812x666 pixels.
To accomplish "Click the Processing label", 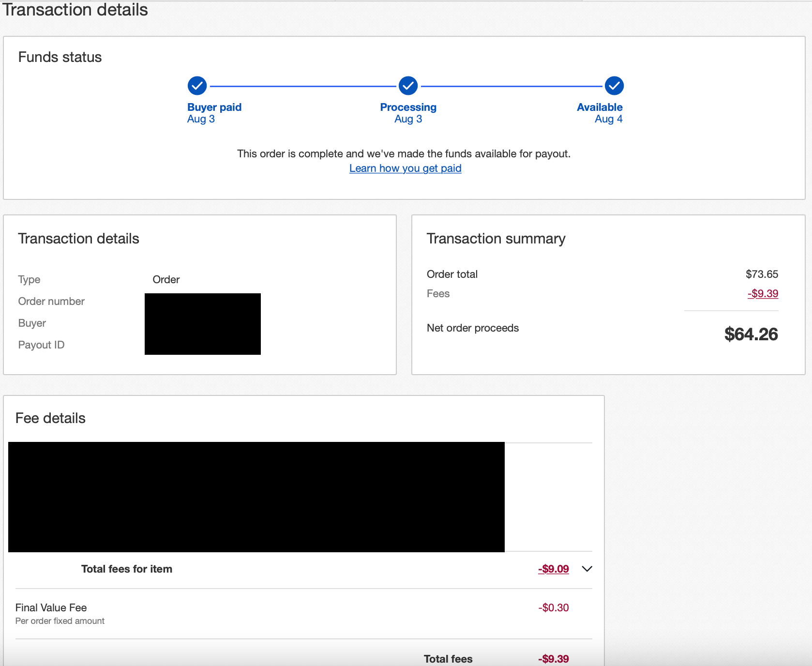I will tap(408, 107).
